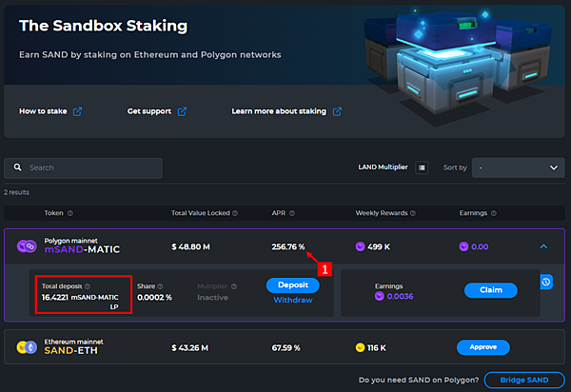
Task: Open the How to stake external link icon
Action: 77,111
